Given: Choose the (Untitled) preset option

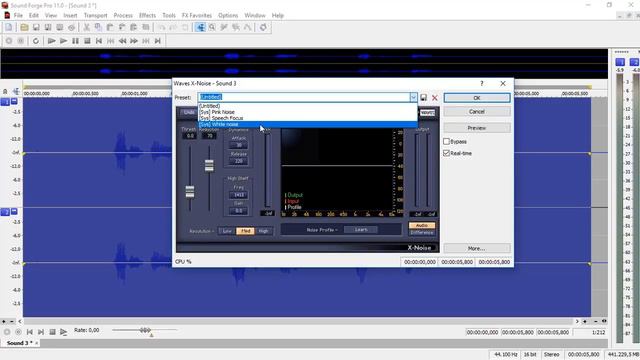Looking at the screenshot, I should coord(308,106).
